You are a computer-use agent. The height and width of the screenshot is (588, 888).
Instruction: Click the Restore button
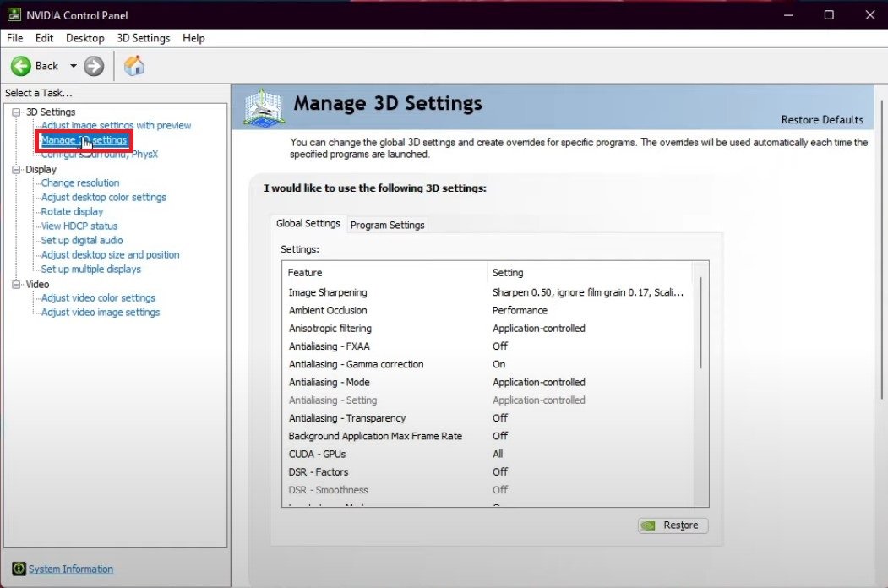point(673,525)
